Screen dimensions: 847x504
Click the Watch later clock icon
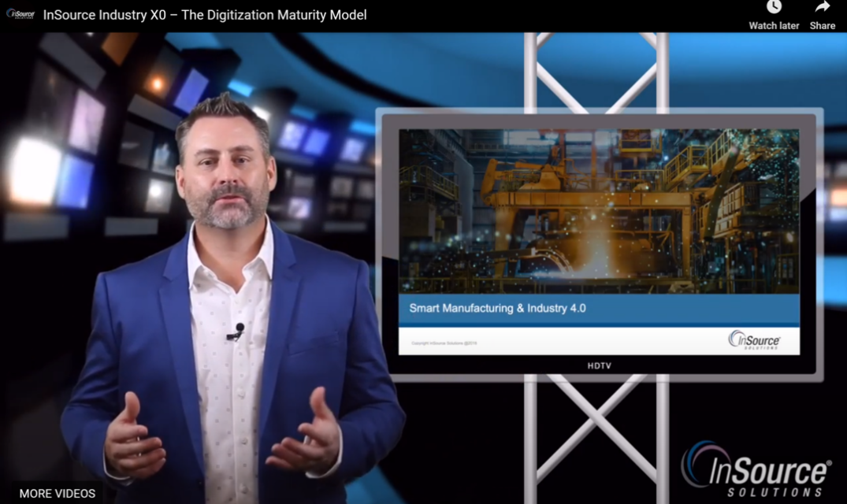(x=774, y=6)
